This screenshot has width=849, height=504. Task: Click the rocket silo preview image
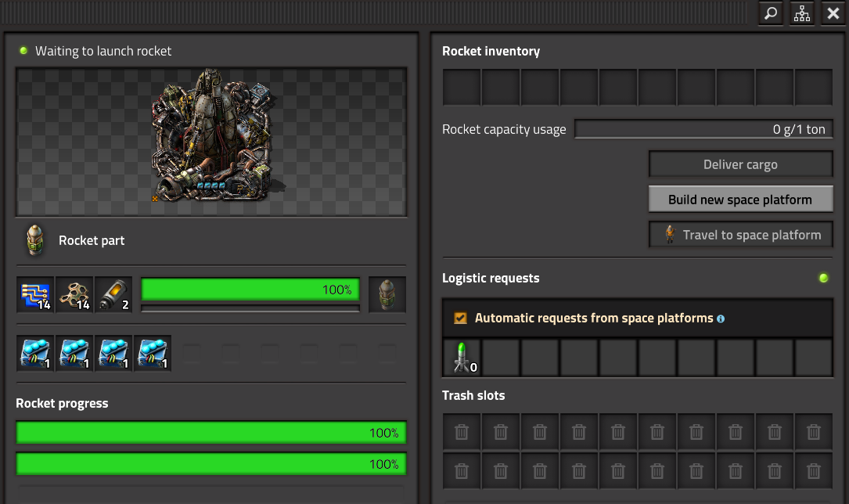[x=211, y=142]
